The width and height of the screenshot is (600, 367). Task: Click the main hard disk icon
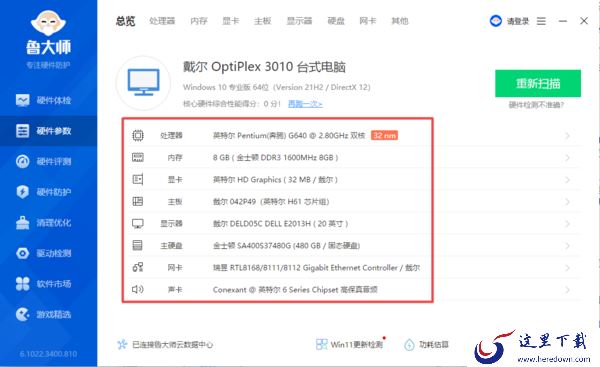coord(138,245)
